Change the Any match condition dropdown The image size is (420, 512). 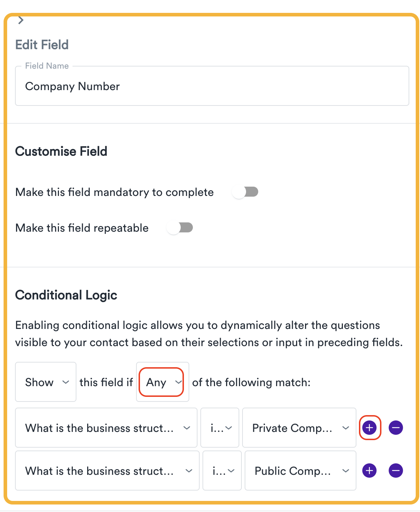point(162,382)
